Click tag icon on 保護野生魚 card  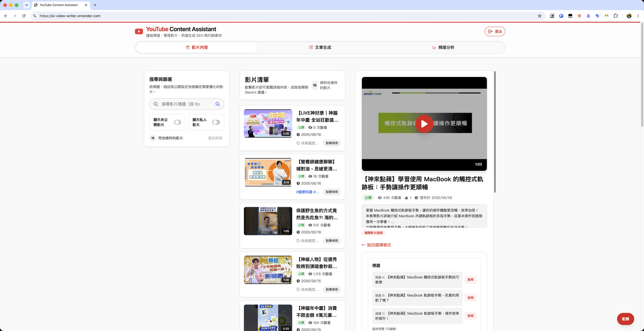coord(298,241)
